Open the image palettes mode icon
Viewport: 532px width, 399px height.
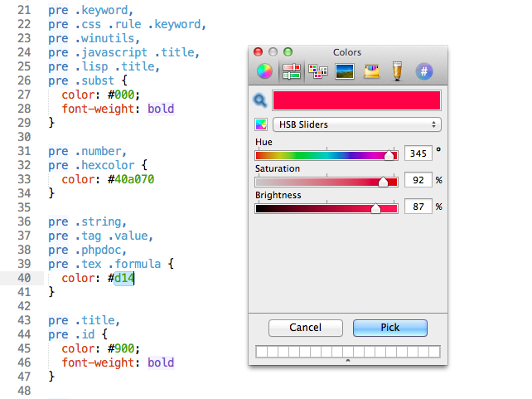(x=345, y=71)
